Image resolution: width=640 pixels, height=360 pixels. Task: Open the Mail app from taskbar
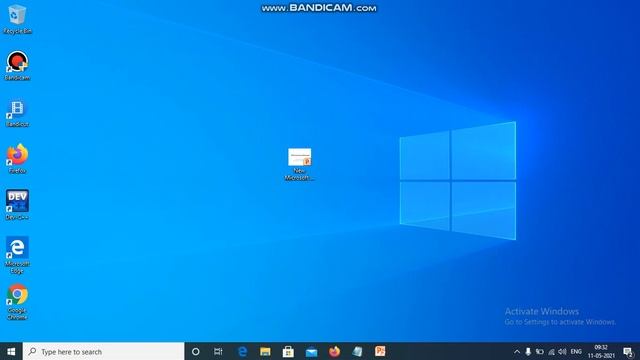tap(311, 351)
